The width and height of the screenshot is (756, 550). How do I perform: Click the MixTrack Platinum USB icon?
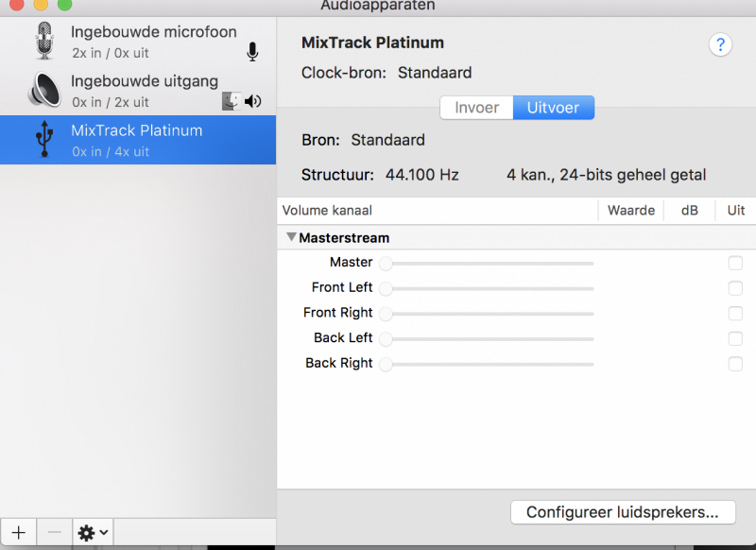pyautogui.click(x=44, y=139)
